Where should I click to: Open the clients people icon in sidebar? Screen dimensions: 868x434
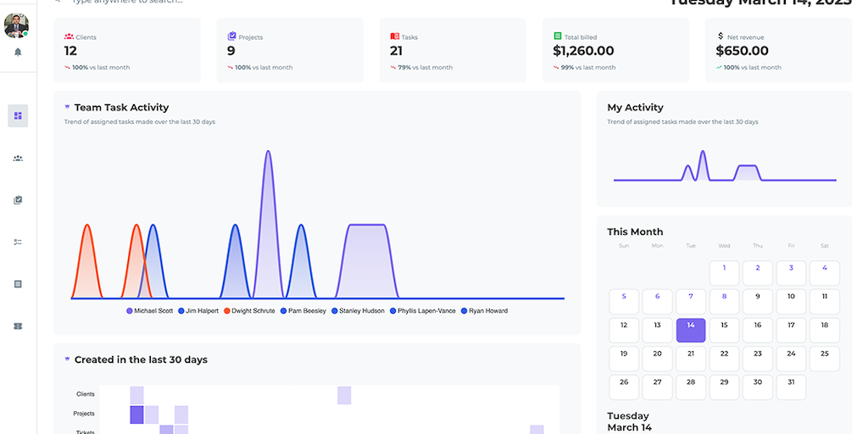pyautogui.click(x=18, y=158)
